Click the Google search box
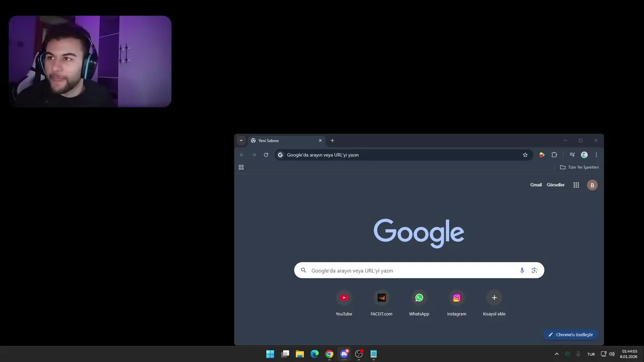644x362 pixels. (419, 270)
